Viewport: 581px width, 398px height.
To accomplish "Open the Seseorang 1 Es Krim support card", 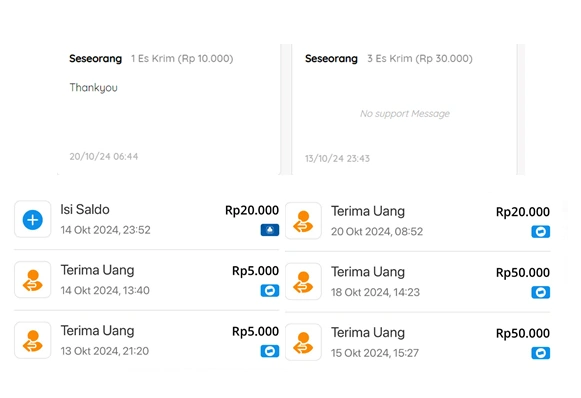I will click(169, 109).
